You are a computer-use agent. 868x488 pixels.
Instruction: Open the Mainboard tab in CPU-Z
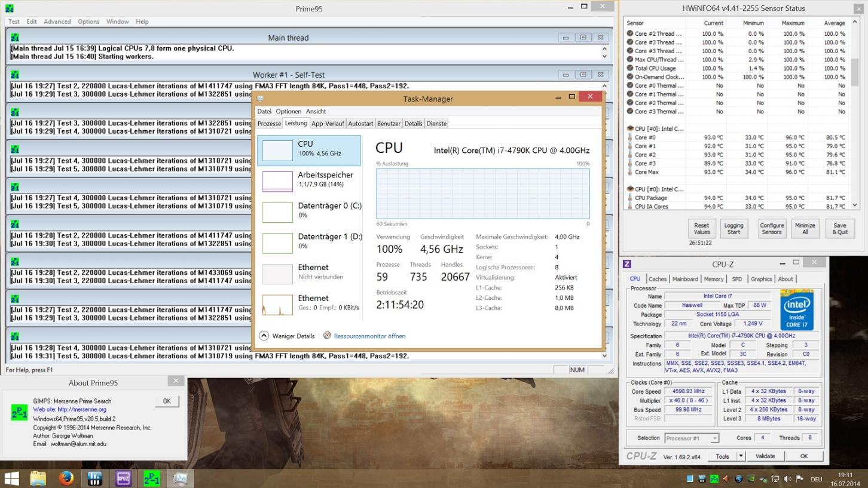point(685,279)
